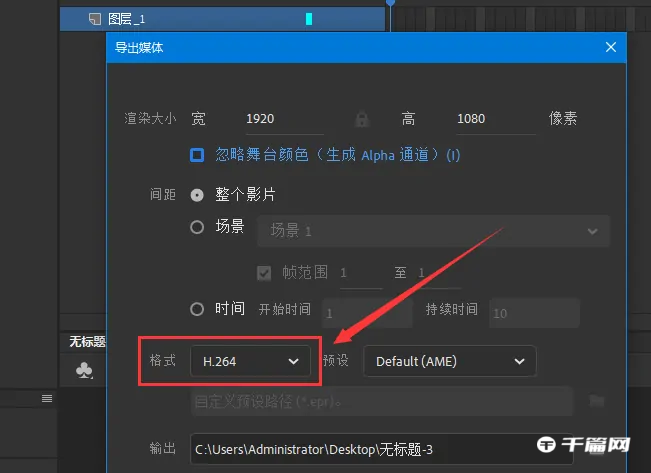651x473 pixels.
Task: Toggle the aspect ratio lock icon
Action: click(362, 119)
